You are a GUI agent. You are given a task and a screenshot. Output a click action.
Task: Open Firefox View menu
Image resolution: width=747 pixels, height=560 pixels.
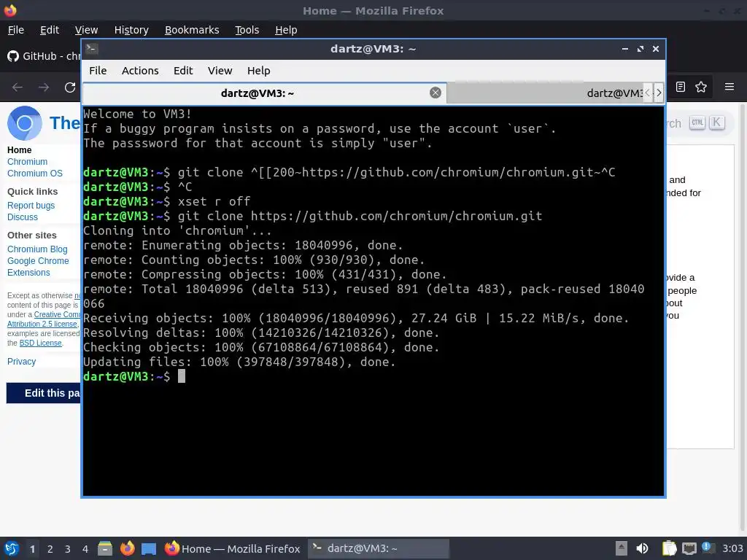pos(86,30)
